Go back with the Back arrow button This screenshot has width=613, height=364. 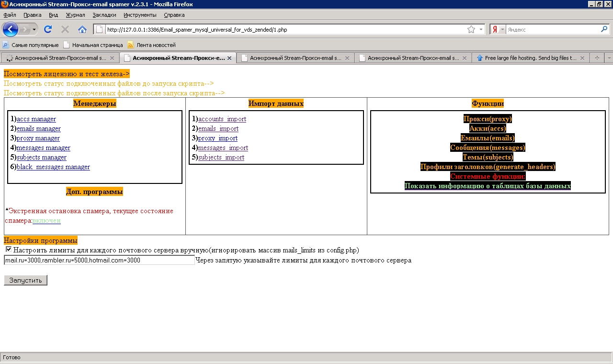coord(11,29)
